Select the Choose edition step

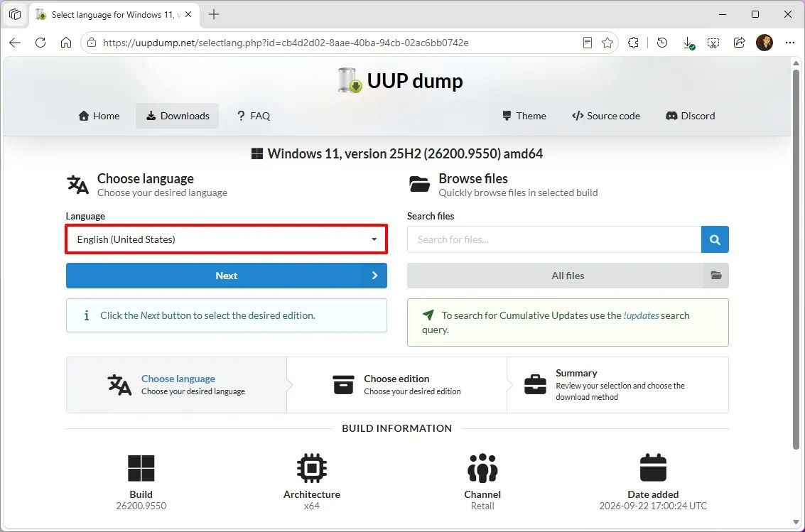click(397, 385)
